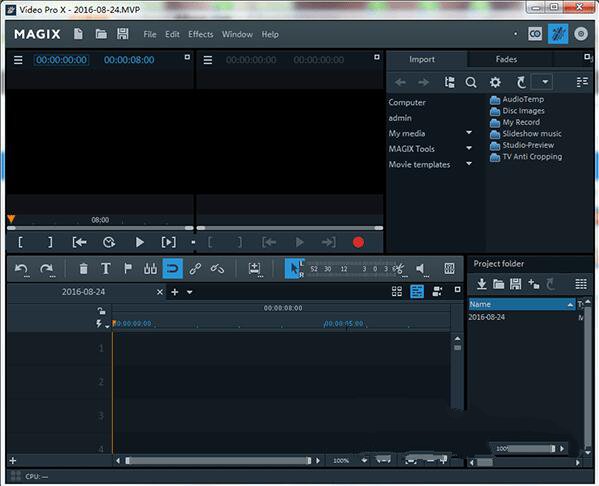The image size is (599, 486).
Task: Toggle the track lock icon
Action: coord(101,311)
